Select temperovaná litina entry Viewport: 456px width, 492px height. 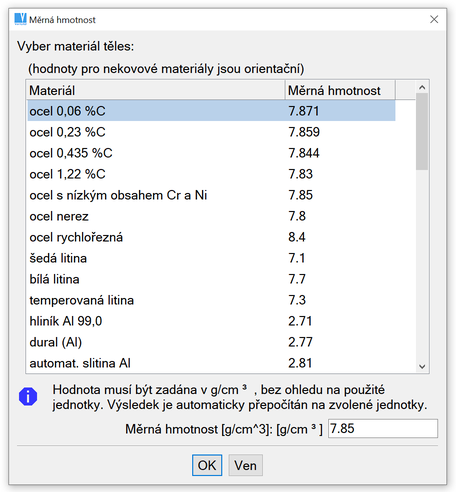coord(211,300)
